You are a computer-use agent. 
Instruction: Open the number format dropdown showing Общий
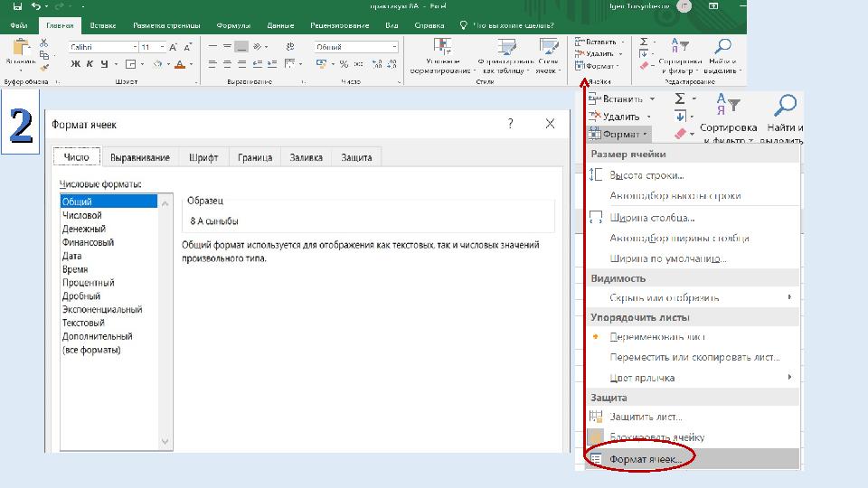pos(393,47)
